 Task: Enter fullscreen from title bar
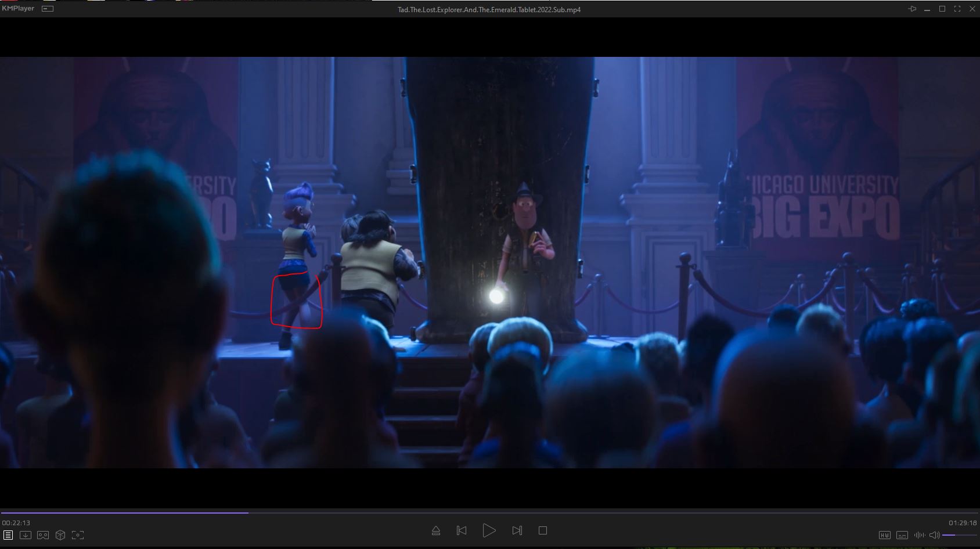click(957, 9)
